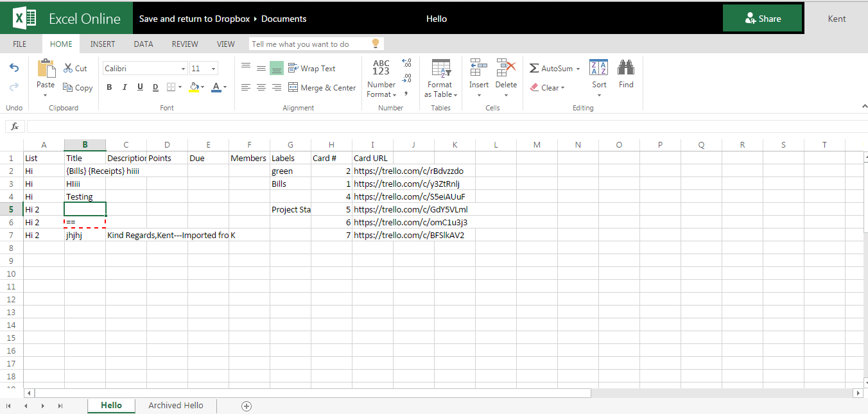The width and height of the screenshot is (868, 414).
Task: Copy the selected cell
Action: pos(78,88)
